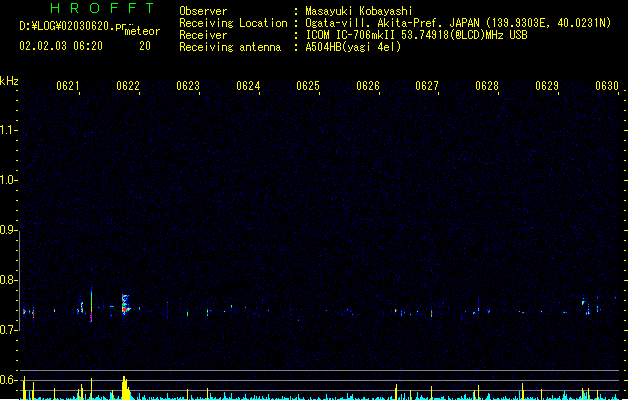Screen dimensions: 629x400
Task: Select observer name Masayuki Kobayashi
Action: point(359,11)
